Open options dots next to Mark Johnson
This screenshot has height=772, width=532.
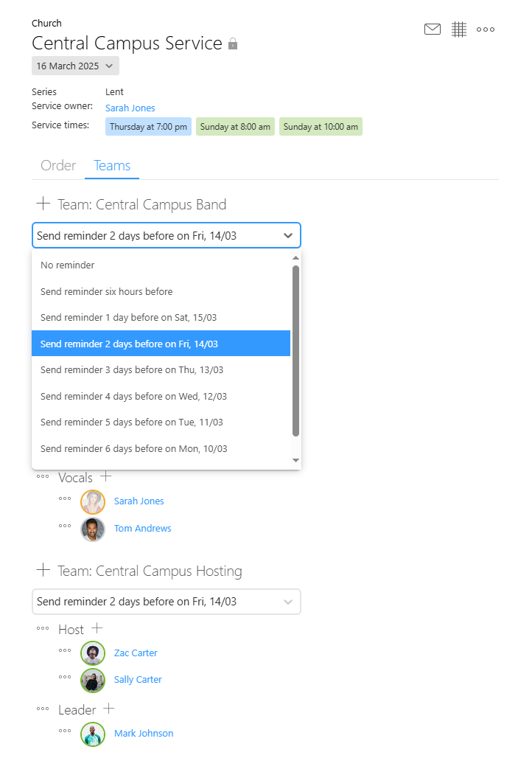point(64,731)
